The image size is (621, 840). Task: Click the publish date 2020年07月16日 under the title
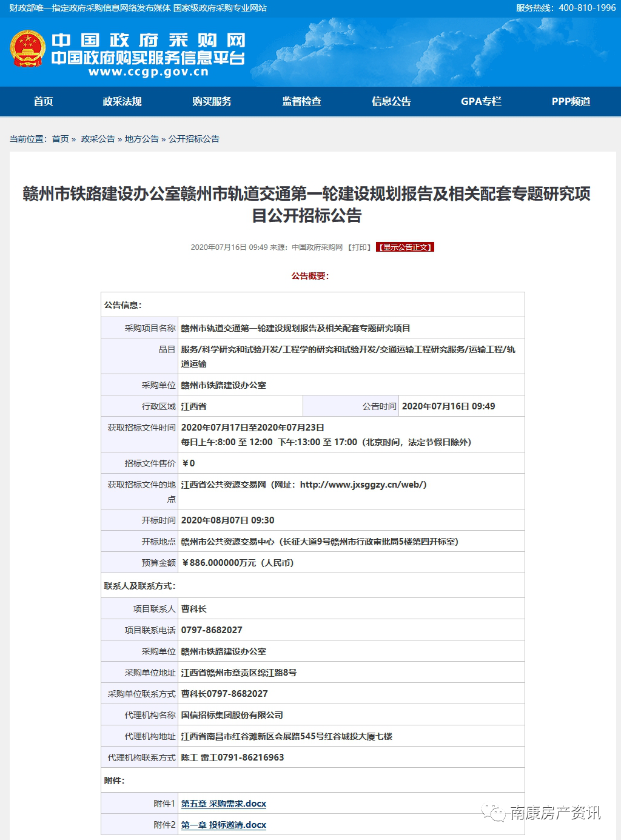click(218, 247)
